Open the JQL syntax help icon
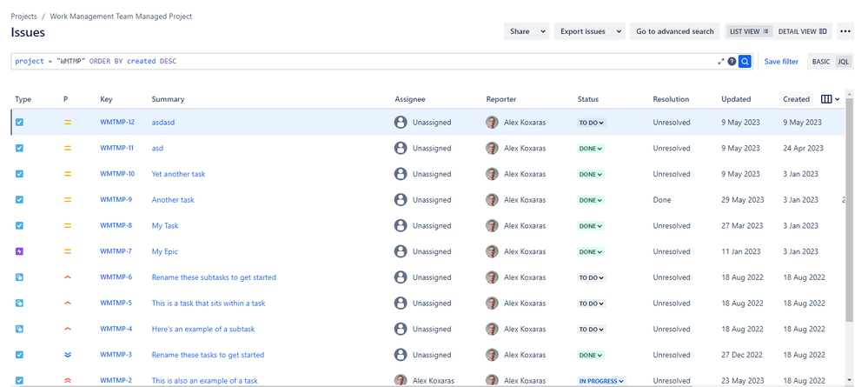 (x=732, y=62)
